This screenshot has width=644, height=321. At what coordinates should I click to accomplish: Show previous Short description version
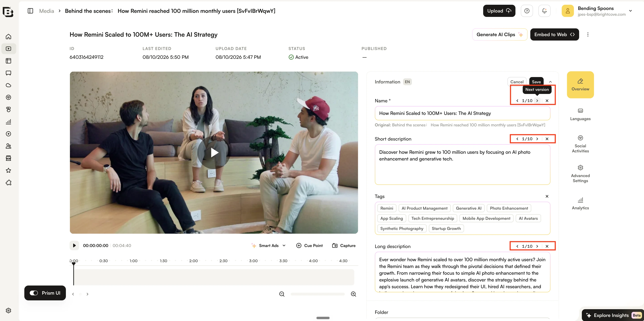click(517, 139)
